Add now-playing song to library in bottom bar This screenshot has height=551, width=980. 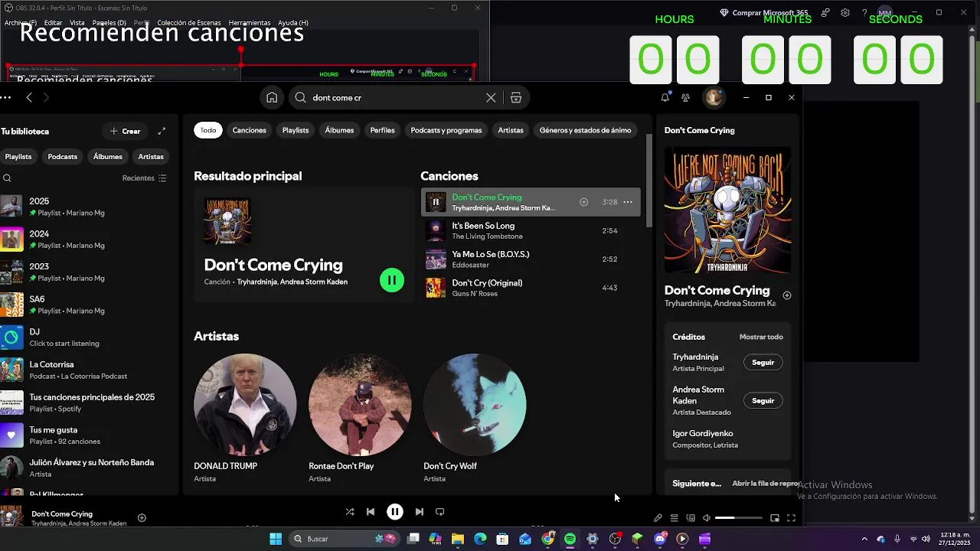pyautogui.click(x=142, y=518)
